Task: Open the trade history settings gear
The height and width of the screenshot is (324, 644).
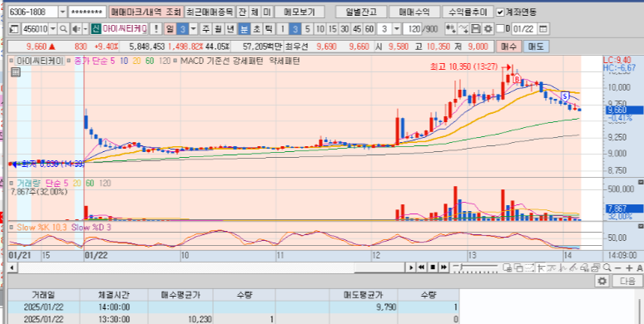Action: pyautogui.click(x=602, y=281)
